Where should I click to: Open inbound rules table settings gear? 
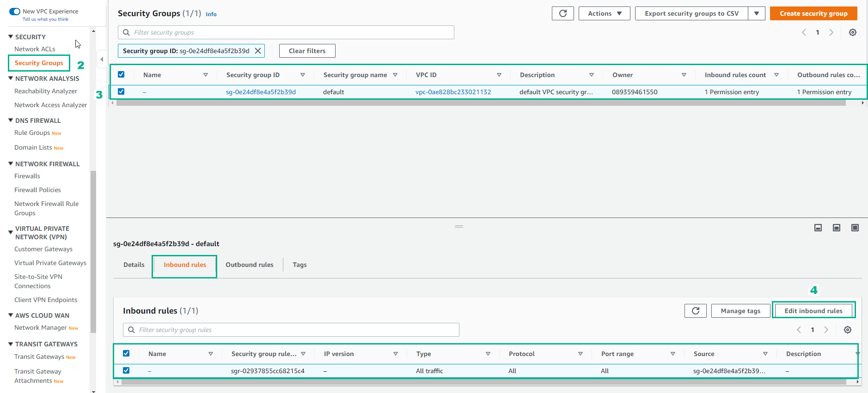tap(848, 330)
